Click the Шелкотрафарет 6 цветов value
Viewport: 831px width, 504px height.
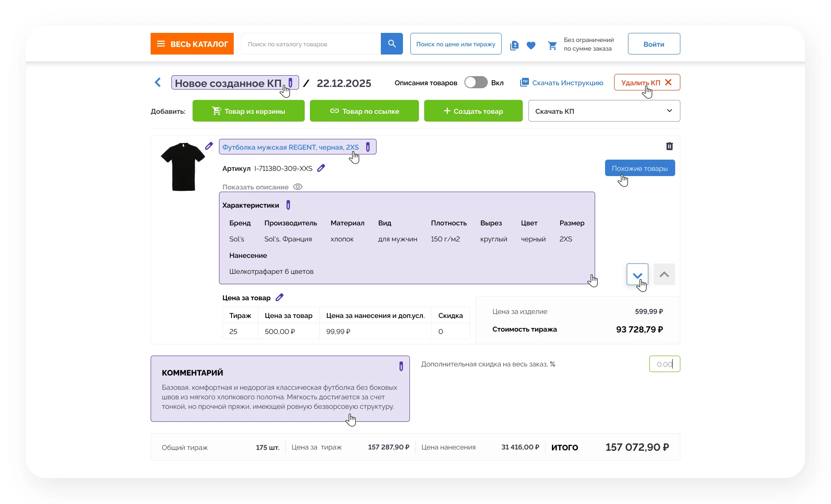pos(271,271)
